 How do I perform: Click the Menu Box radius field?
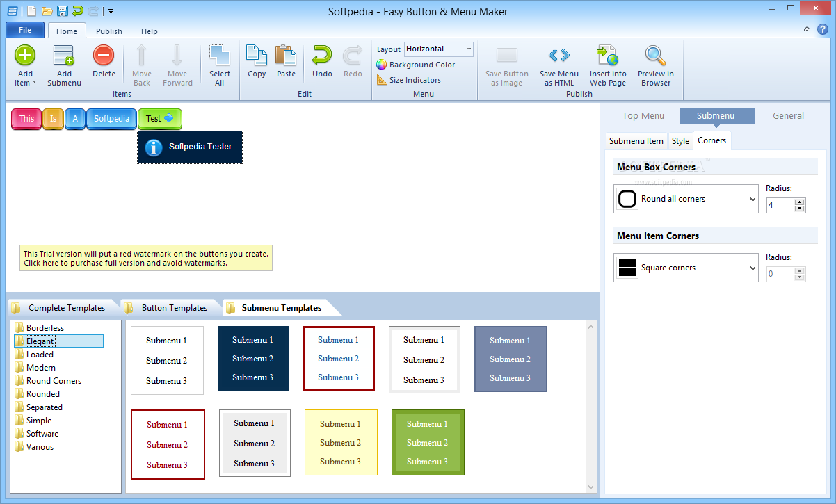tap(780, 205)
